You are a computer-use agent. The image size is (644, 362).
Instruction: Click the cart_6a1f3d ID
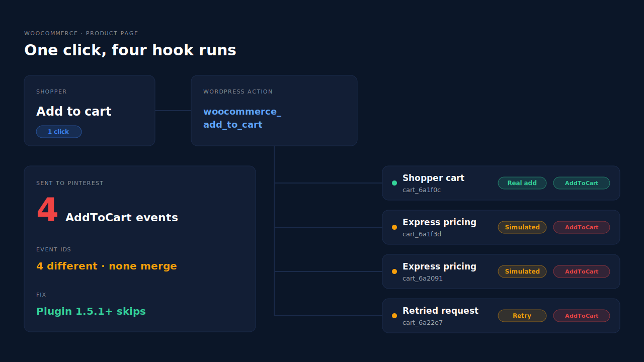point(422,234)
